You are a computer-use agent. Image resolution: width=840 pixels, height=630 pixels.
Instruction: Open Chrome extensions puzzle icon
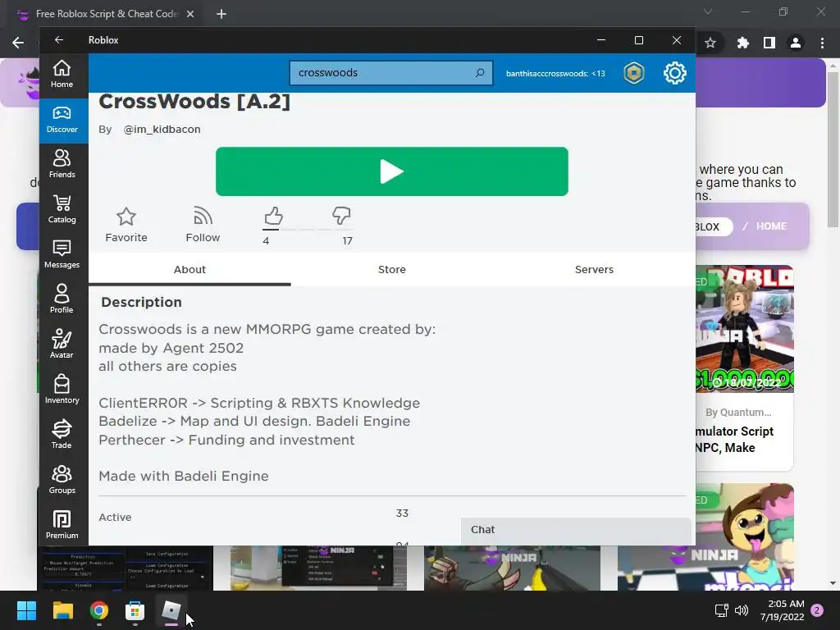742,43
